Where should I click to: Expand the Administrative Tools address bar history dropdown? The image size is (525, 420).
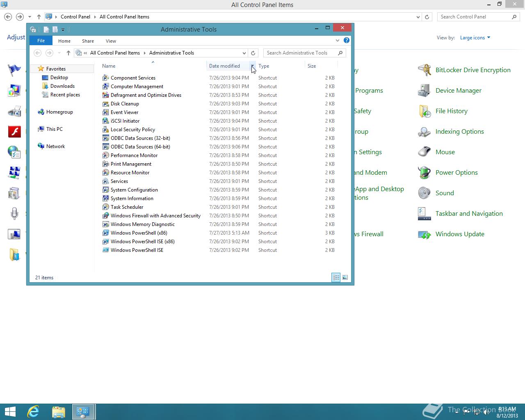(x=244, y=53)
